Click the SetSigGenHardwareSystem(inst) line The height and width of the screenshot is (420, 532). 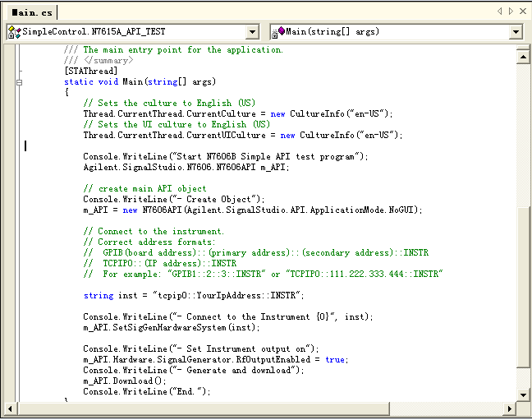172,328
